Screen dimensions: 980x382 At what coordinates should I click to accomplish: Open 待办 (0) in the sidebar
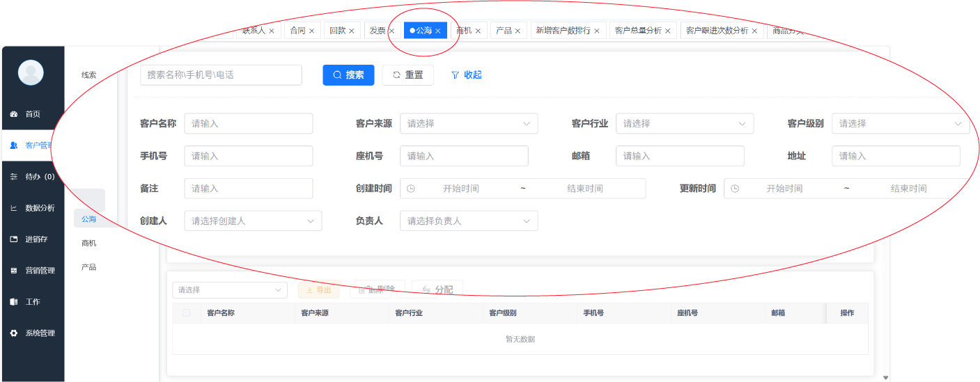pyautogui.click(x=39, y=177)
